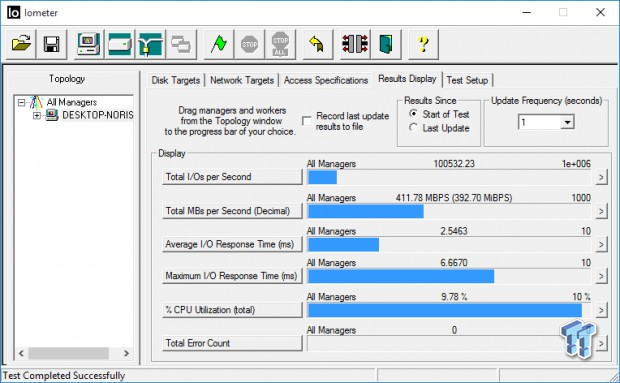Open Access Specifications tab
This screenshot has height=383, width=620.
click(x=326, y=80)
